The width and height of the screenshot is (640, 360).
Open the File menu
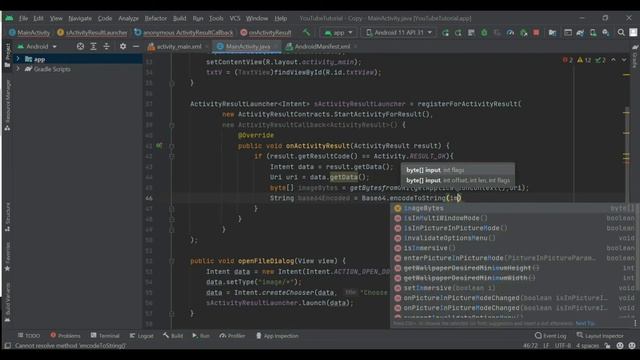[x=23, y=18]
